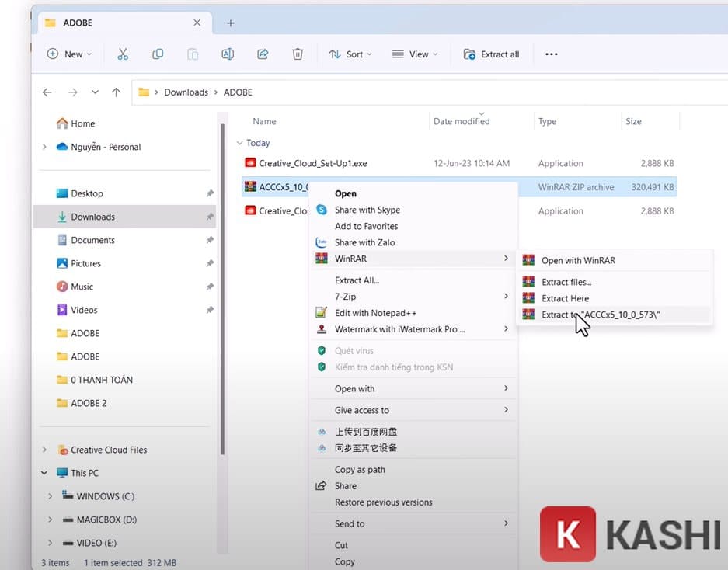Click the Share icon in the toolbar
The width and height of the screenshot is (728, 570).
pos(262,54)
